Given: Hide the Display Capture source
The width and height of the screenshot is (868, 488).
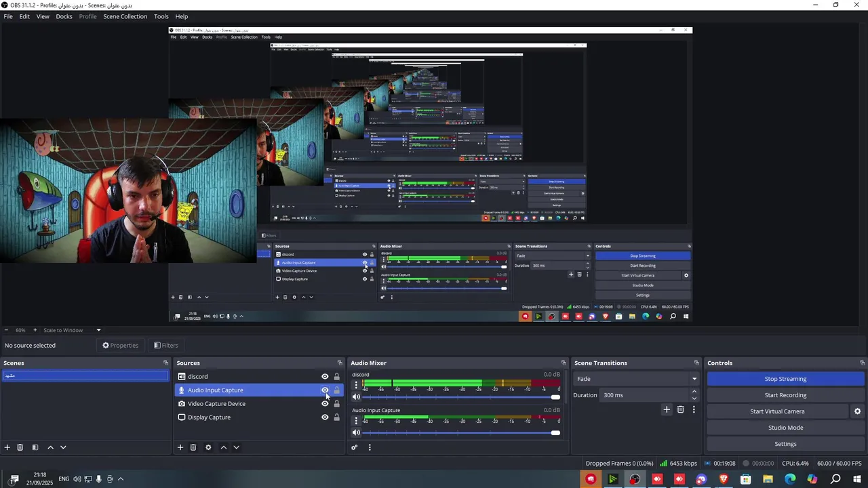Looking at the screenshot, I should [325, 418].
